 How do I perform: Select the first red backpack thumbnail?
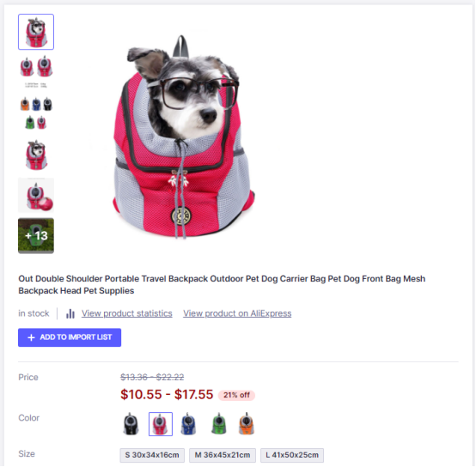pos(36,32)
